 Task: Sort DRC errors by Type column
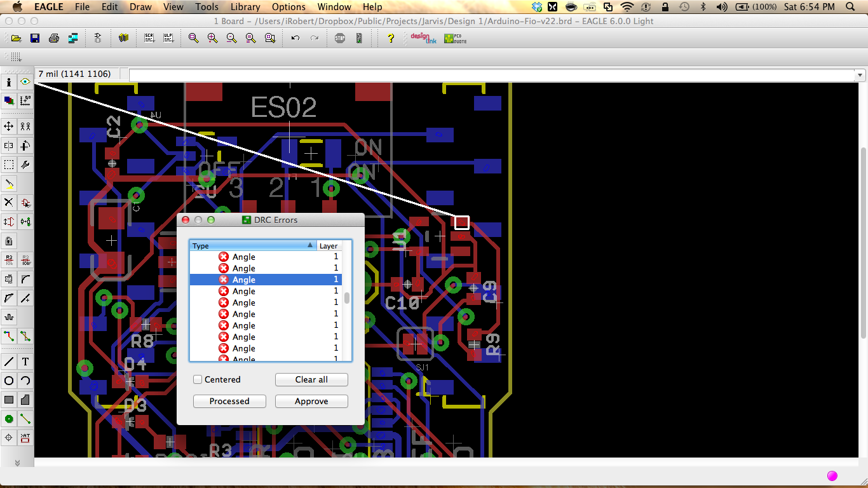click(x=253, y=246)
